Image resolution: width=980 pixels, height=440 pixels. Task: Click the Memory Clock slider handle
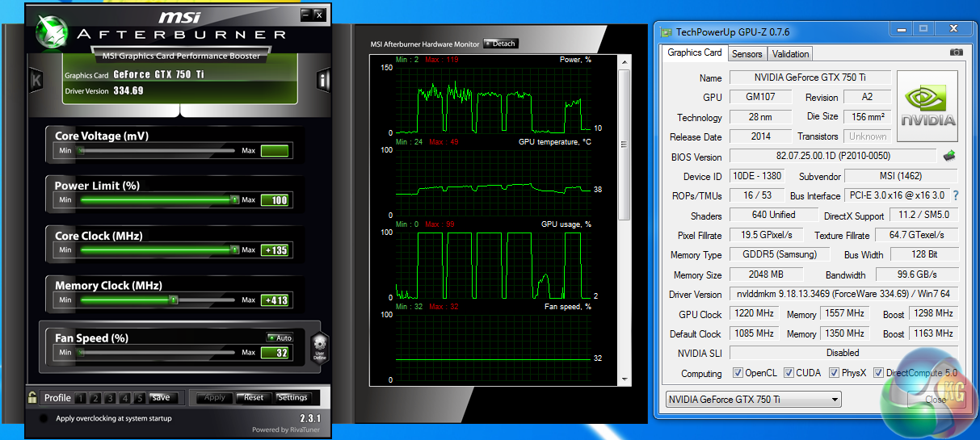(x=173, y=300)
